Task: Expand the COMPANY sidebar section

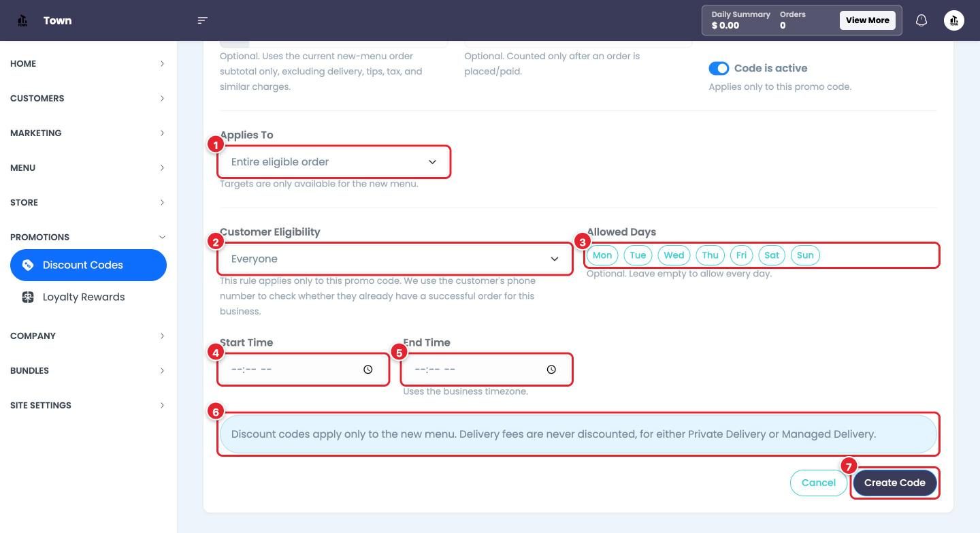Action: coord(87,336)
